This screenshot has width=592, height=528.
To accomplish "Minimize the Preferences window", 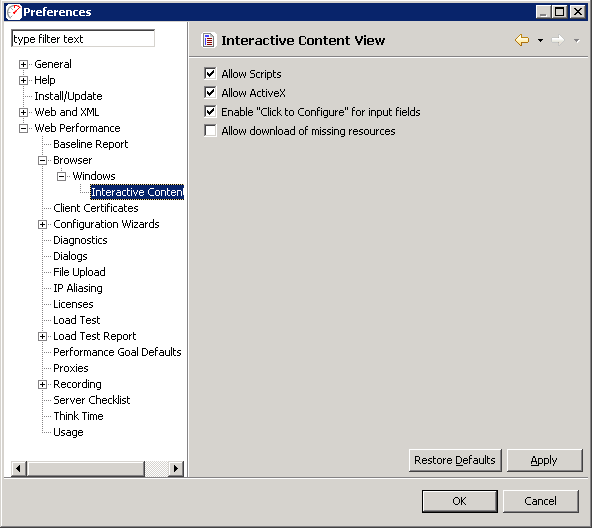I will point(543,12).
